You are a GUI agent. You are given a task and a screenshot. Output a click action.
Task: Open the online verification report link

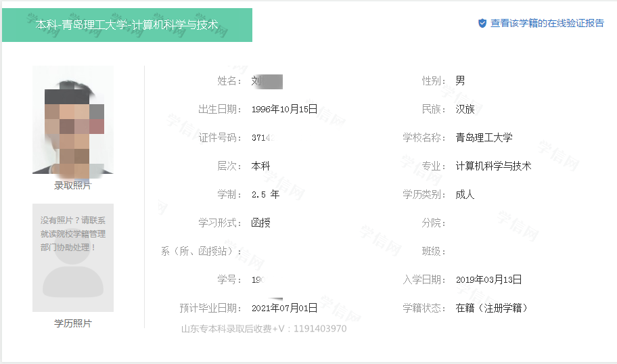547,23
